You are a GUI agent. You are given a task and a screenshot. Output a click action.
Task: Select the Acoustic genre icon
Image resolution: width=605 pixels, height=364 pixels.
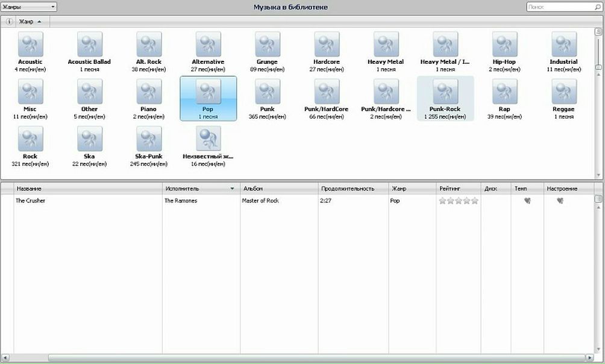(x=30, y=45)
